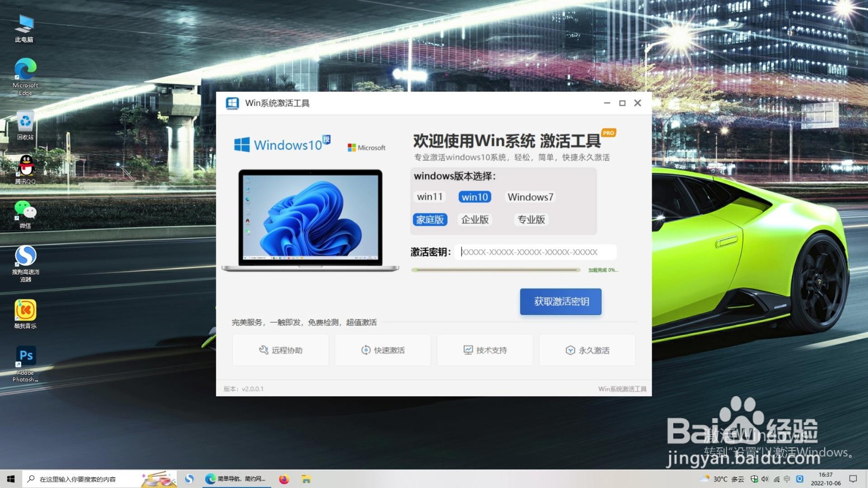Open Microsoft Edge desktop icon
The height and width of the screenshot is (488, 868).
[25, 78]
